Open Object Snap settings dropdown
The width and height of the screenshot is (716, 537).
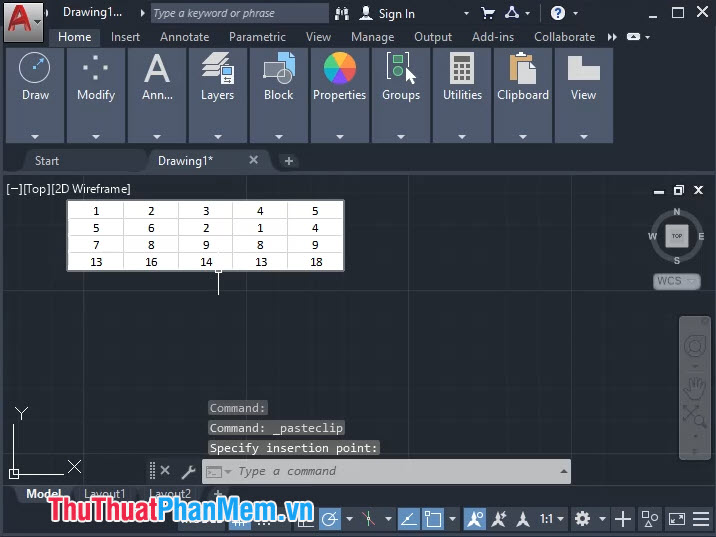(x=452, y=519)
